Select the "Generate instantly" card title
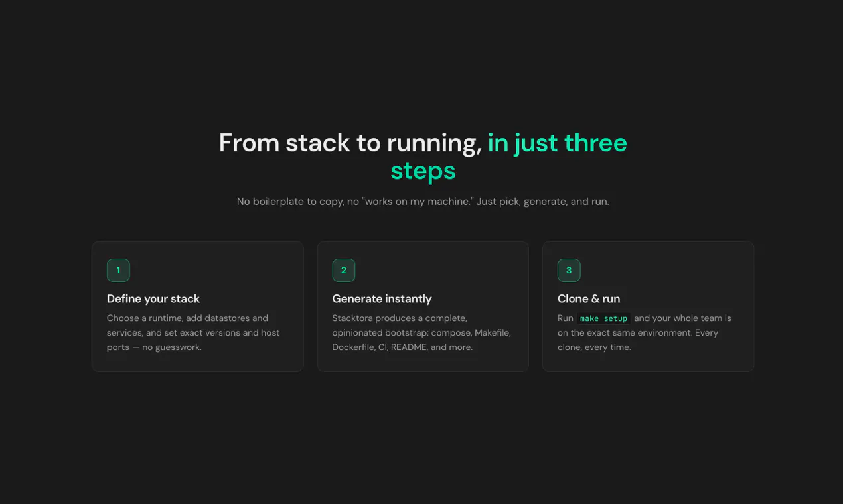 (x=382, y=299)
